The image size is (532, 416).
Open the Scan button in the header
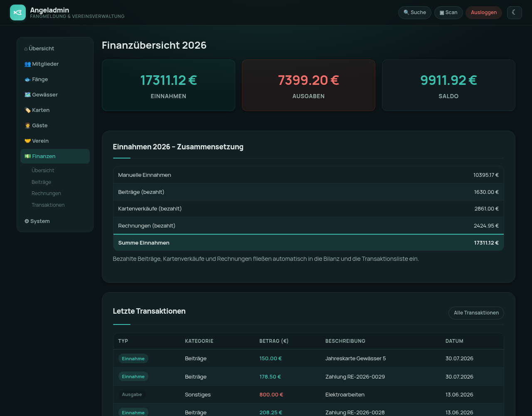[448, 12]
